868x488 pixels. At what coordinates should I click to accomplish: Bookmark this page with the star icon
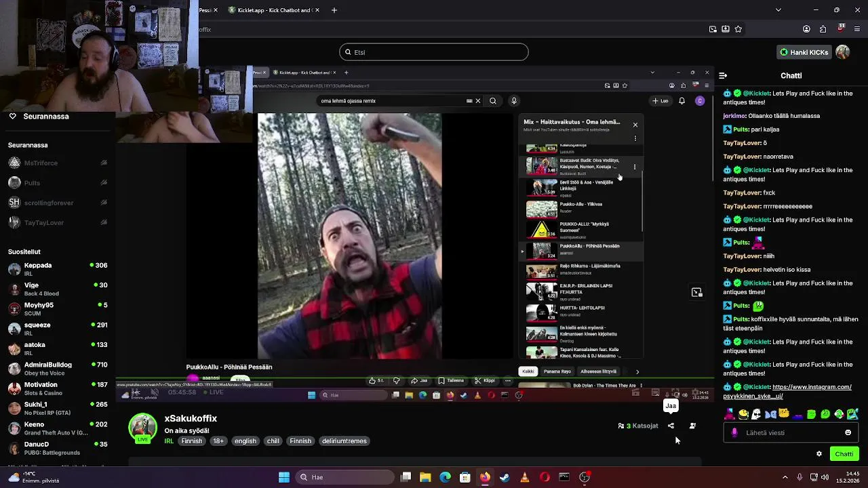point(738,29)
